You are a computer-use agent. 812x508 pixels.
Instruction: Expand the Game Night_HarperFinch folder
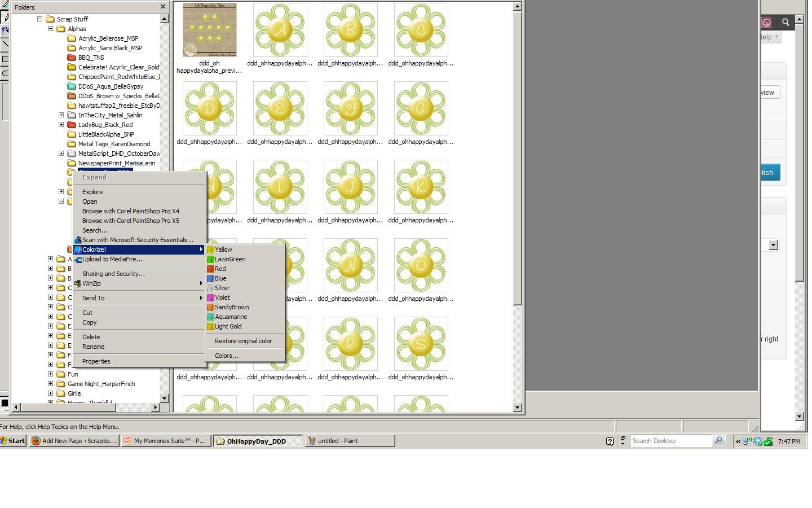[50, 384]
